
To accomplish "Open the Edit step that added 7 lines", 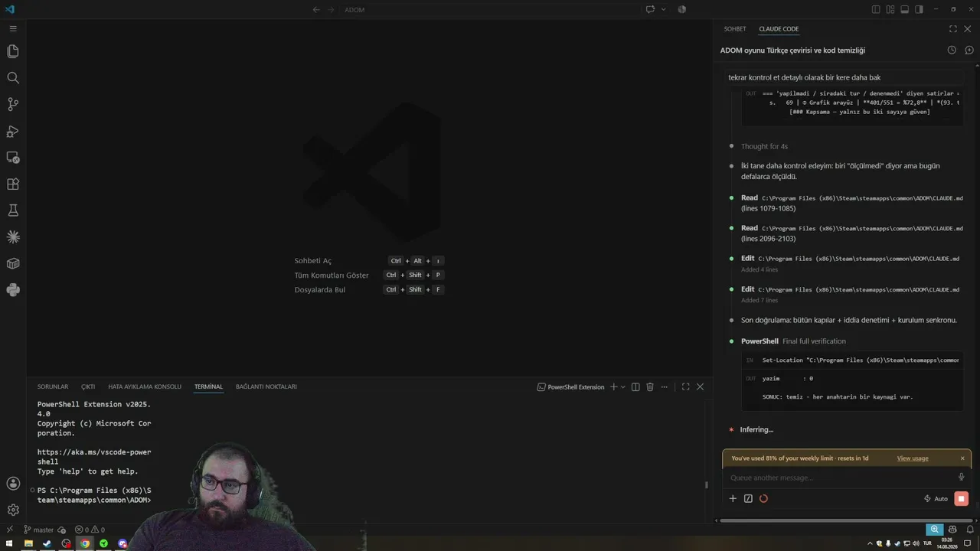I will point(851,295).
